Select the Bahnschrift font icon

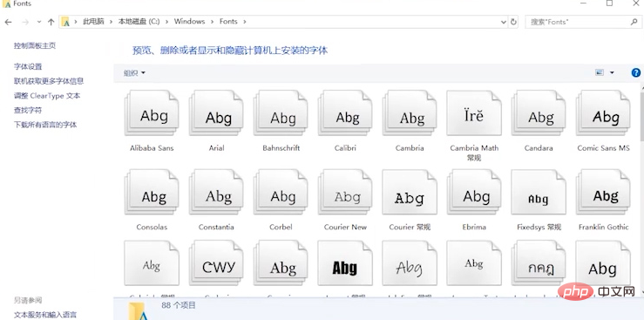281,113
